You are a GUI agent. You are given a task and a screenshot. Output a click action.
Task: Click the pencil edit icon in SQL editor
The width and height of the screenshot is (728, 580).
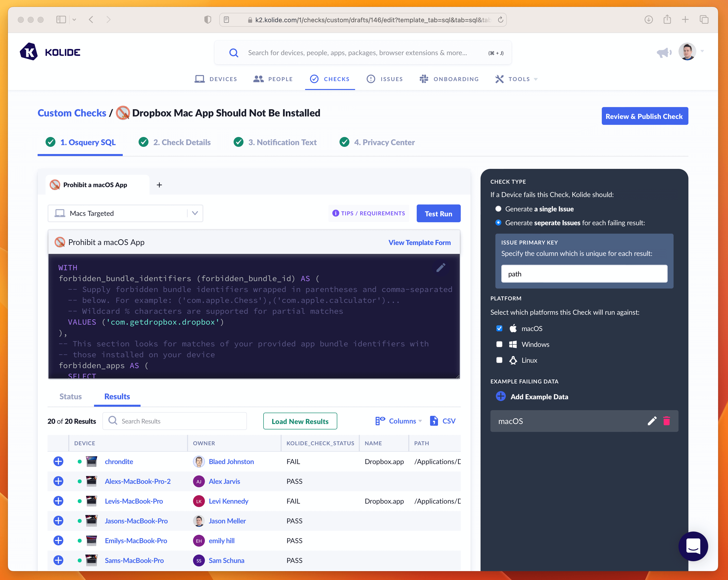[441, 268]
